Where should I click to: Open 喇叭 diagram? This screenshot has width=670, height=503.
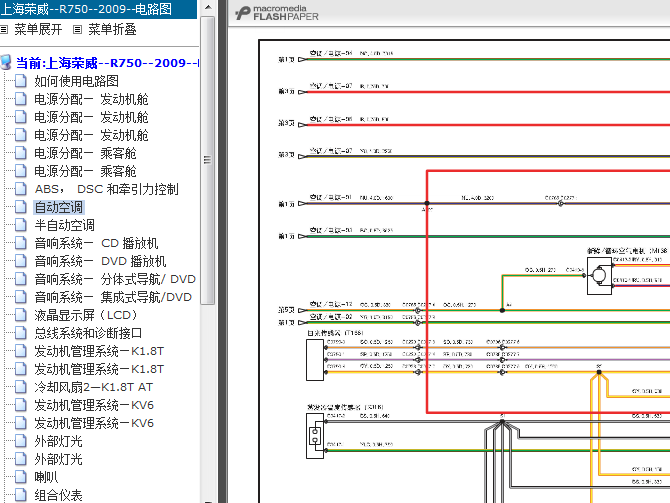pyautogui.click(x=46, y=477)
